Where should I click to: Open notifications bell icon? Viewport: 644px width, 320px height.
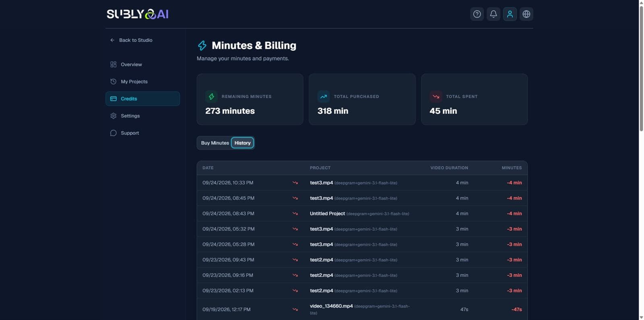493,14
